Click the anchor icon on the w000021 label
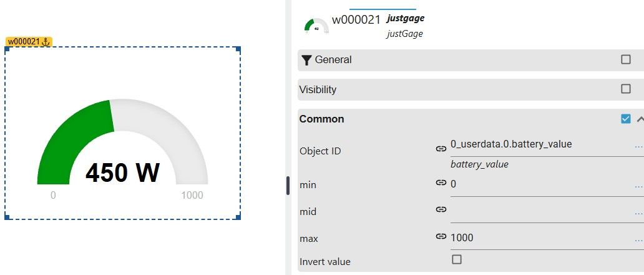 pos(46,41)
